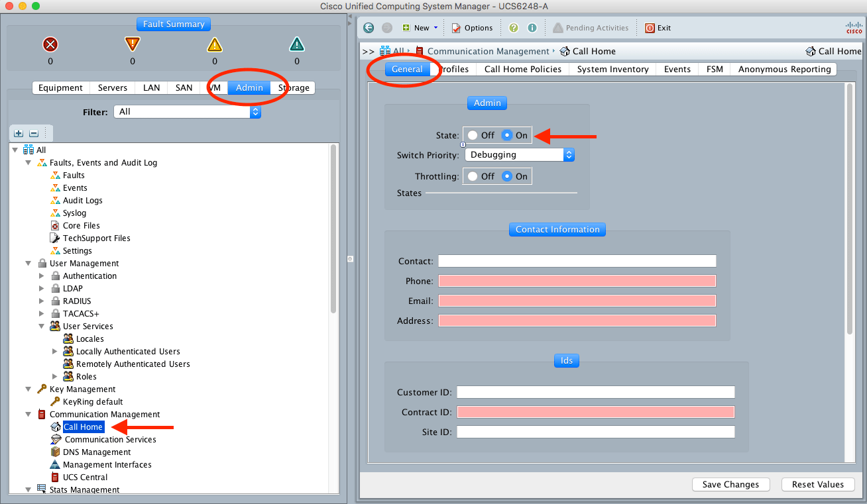Switch to the Call Home Policies tab
This screenshot has width=867, height=504.
(522, 69)
